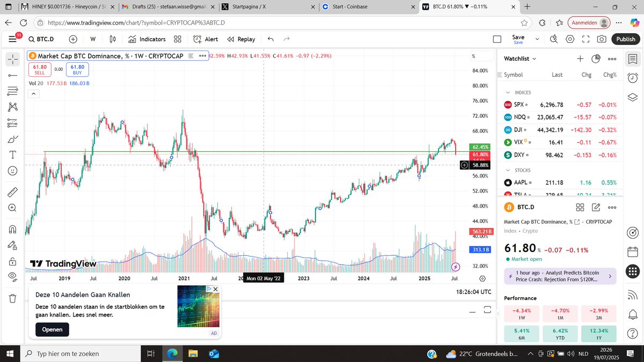
Task: Open watchlist advanced view pie icon
Action: click(596, 58)
